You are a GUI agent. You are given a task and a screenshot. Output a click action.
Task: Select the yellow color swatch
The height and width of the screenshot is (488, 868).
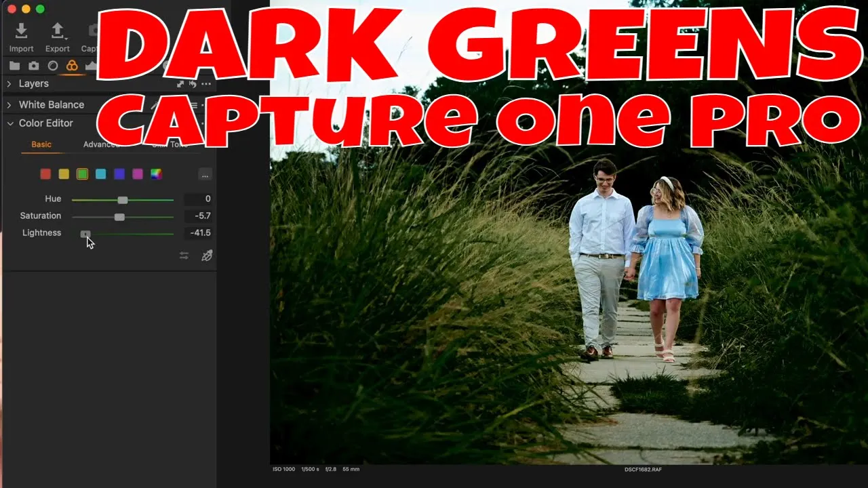64,174
